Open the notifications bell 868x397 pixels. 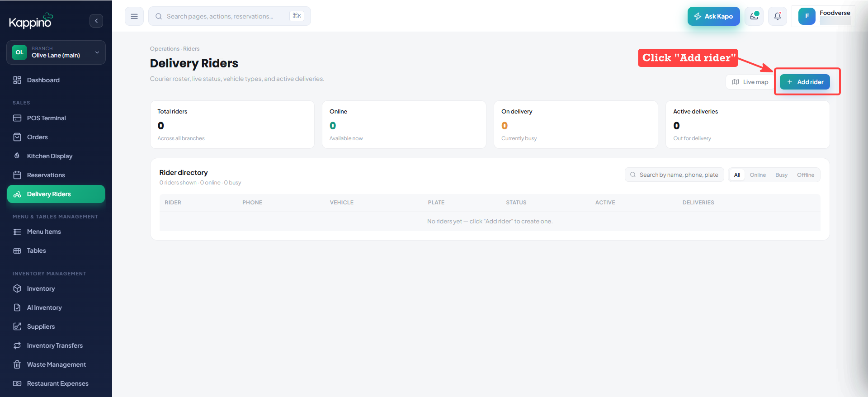[x=778, y=16]
